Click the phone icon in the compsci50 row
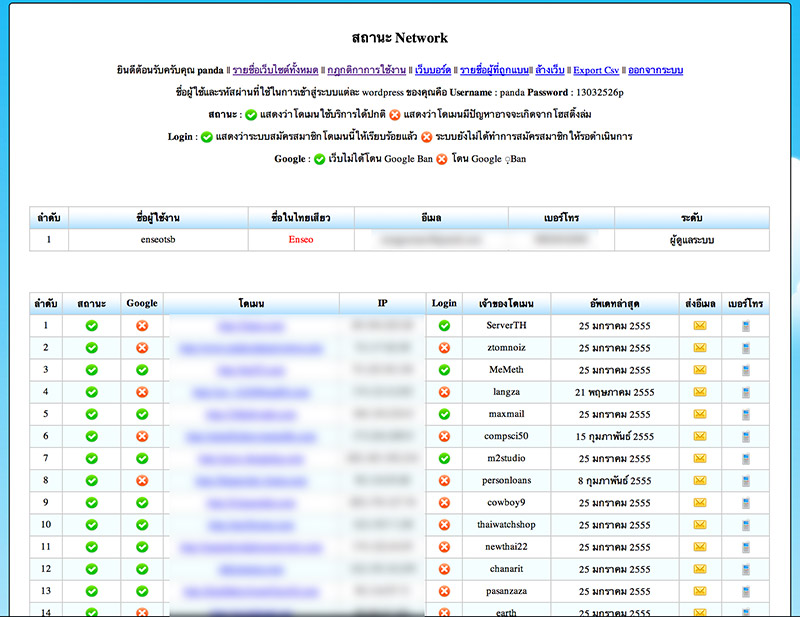This screenshot has height=617, width=800. click(746, 436)
